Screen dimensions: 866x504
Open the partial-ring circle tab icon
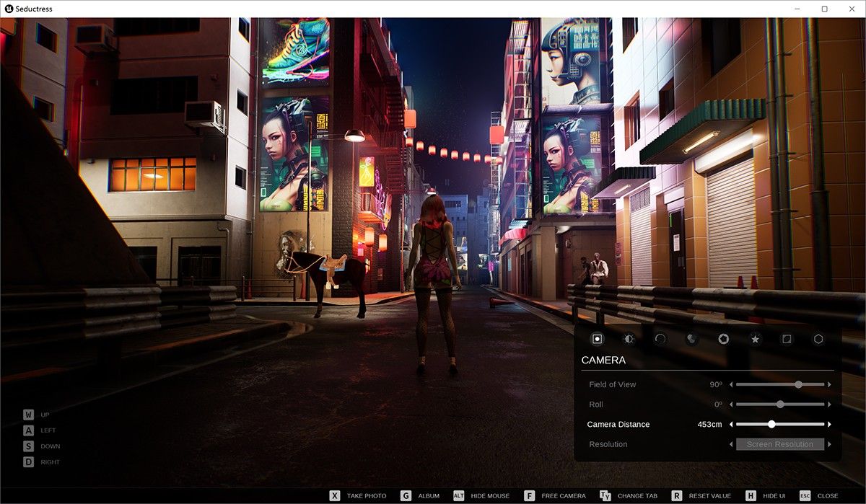click(x=660, y=338)
